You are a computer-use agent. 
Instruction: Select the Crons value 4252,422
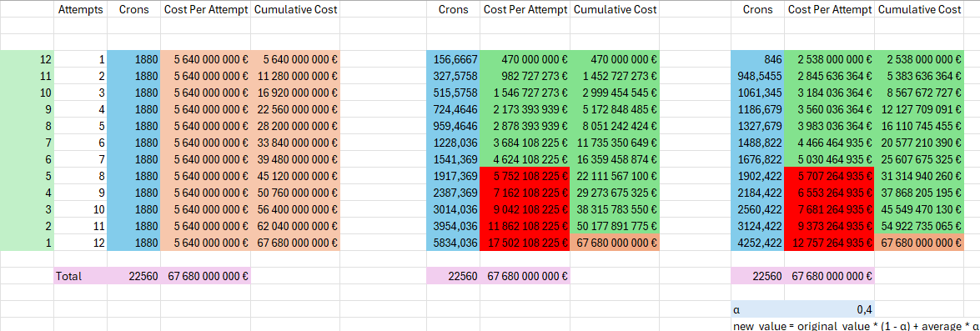(757, 243)
